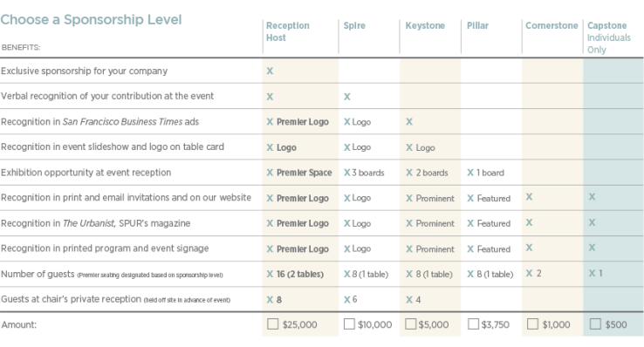Select the Keystone column heading
Screen dimensions: 644x347
point(425,25)
